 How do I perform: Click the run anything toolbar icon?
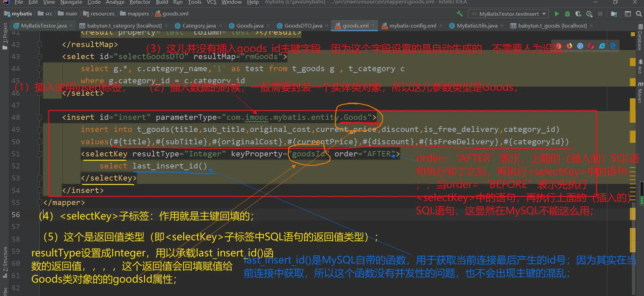628,14
